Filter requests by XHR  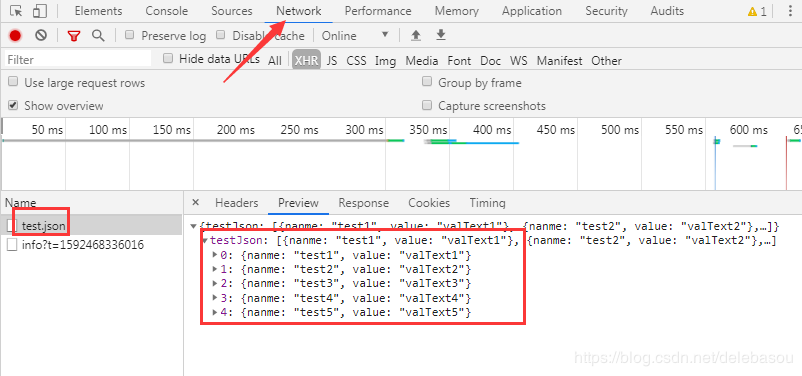coord(306,60)
